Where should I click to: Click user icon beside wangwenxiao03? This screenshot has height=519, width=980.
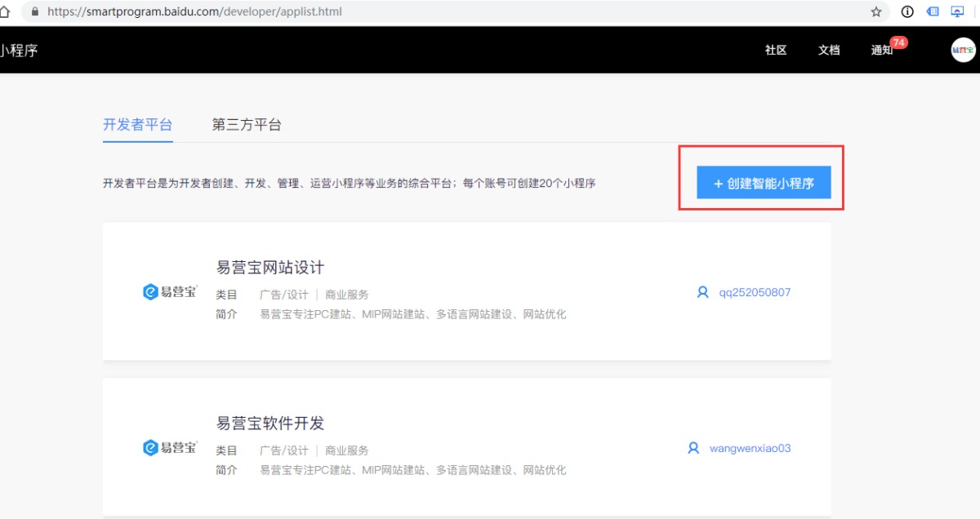(x=693, y=448)
